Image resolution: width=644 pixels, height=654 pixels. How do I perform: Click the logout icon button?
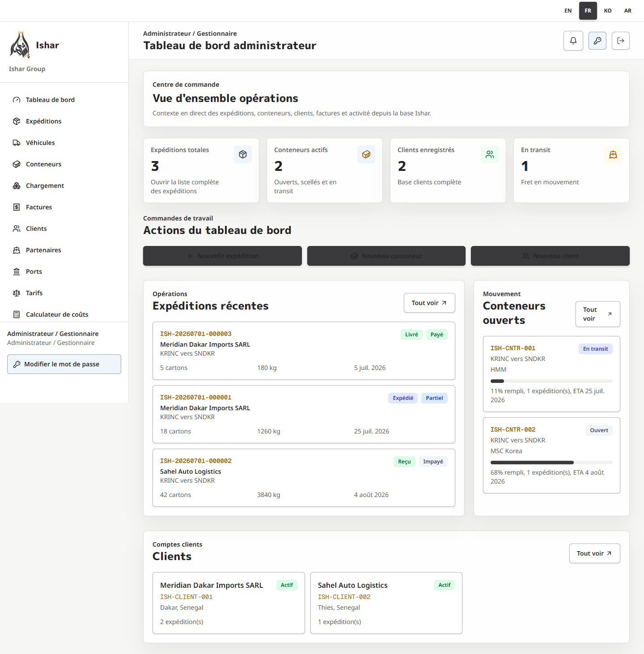[x=621, y=41]
